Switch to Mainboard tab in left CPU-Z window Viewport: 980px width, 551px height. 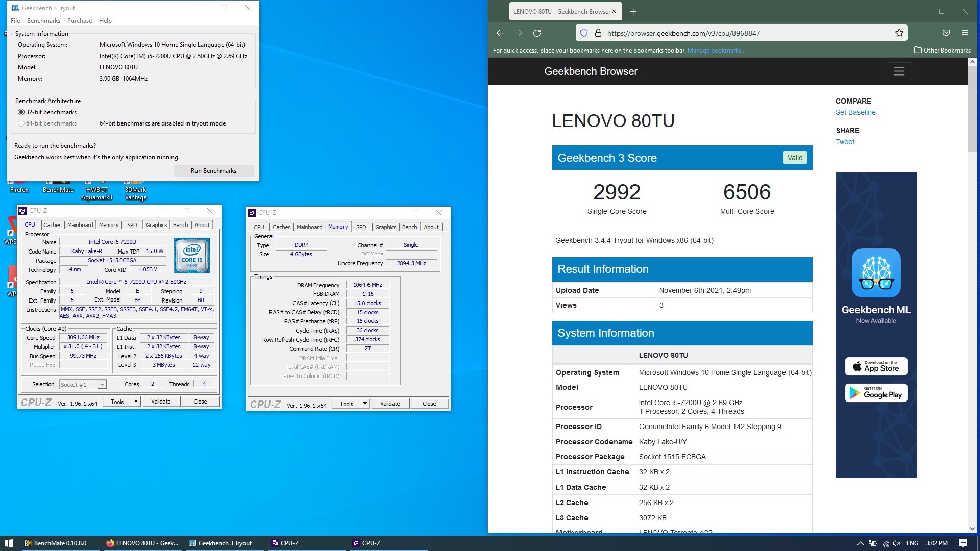click(x=80, y=225)
